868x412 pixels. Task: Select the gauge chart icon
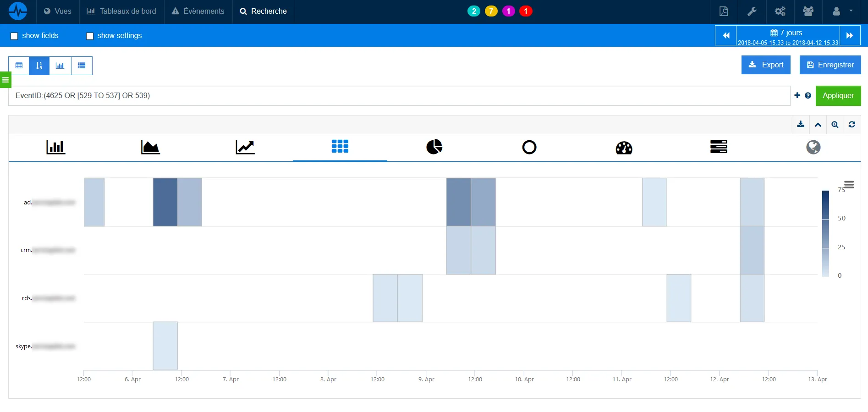624,148
